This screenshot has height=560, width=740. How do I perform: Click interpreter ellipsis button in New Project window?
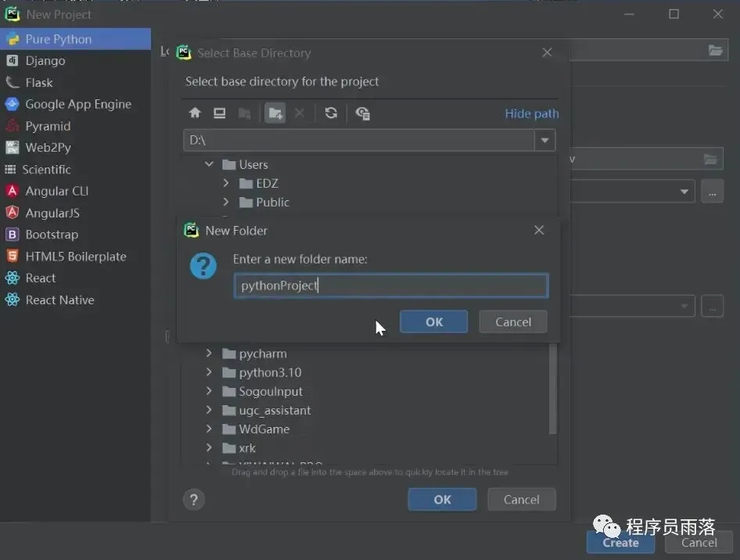coord(712,192)
